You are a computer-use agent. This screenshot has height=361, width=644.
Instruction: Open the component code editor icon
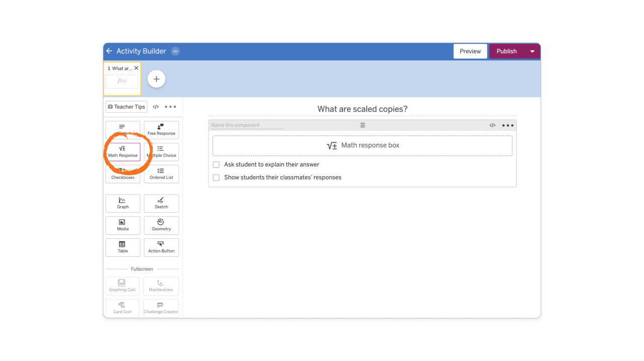[x=492, y=125]
